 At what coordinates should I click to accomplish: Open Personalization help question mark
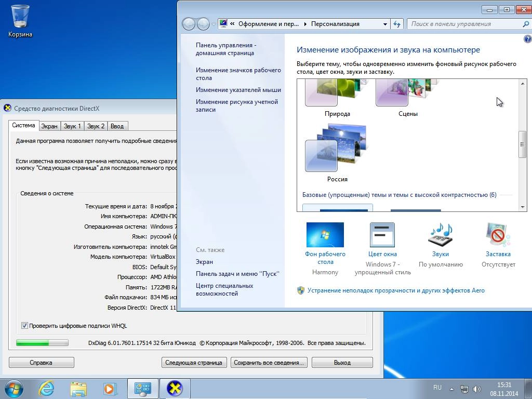528,39
